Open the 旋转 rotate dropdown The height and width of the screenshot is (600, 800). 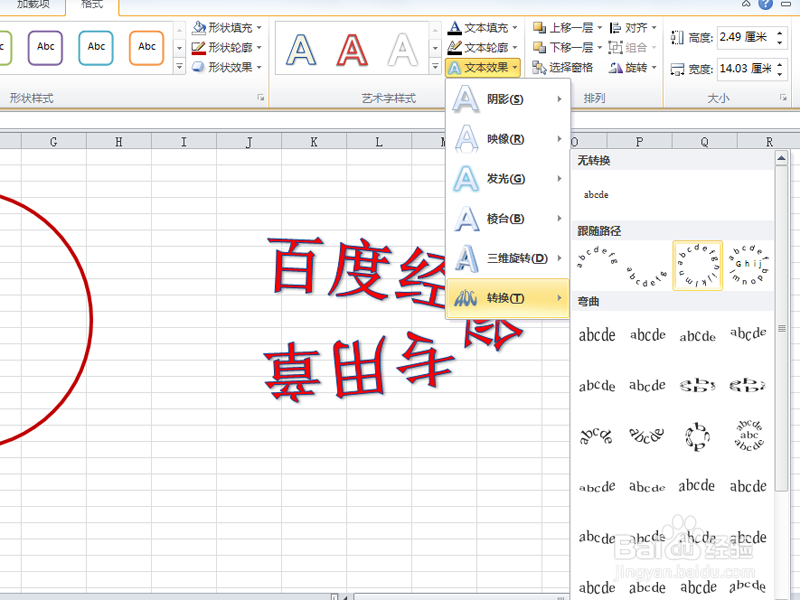pyautogui.click(x=633, y=67)
